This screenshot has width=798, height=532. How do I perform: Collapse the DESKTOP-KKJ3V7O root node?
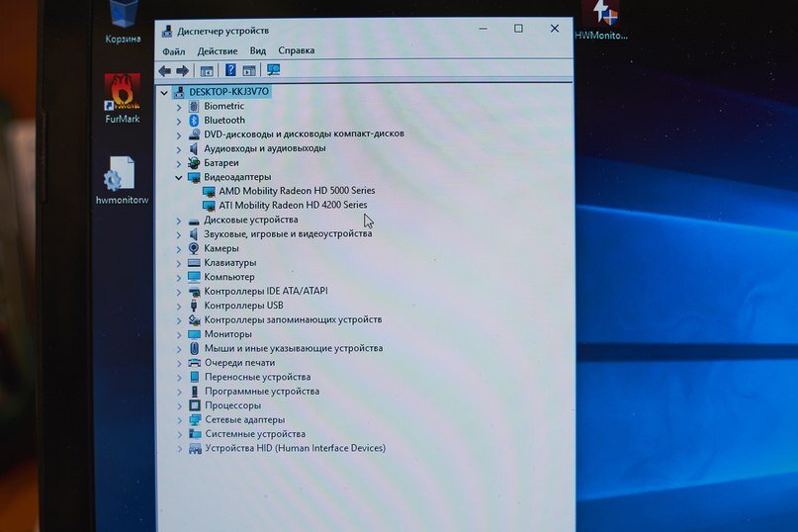click(x=164, y=93)
